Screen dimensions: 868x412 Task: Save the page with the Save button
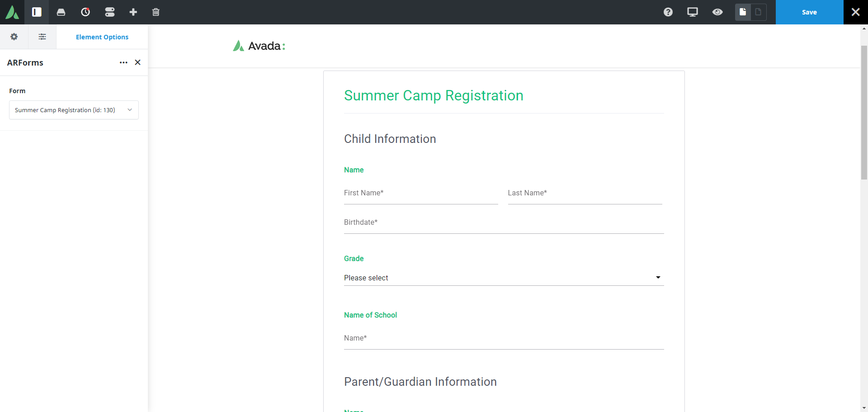pyautogui.click(x=809, y=12)
